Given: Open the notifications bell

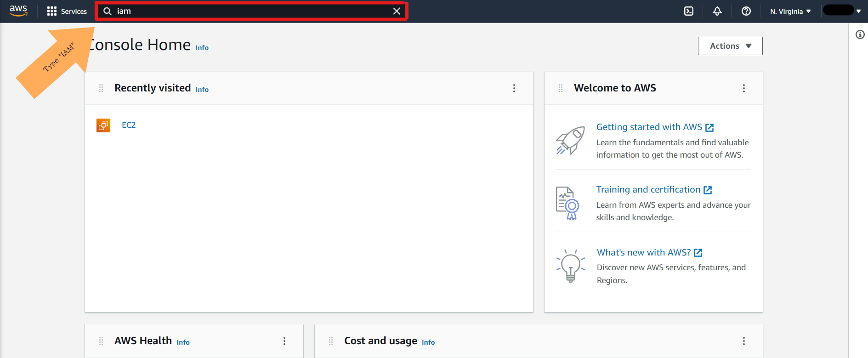Looking at the screenshot, I should (x=717, y=11).
